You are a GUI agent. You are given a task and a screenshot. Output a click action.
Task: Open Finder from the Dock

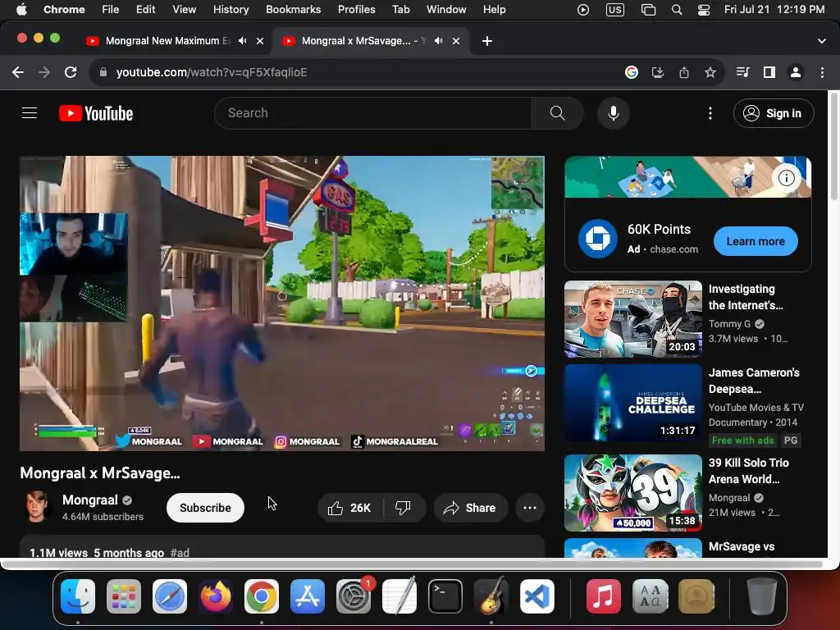[x=78, y=596]
